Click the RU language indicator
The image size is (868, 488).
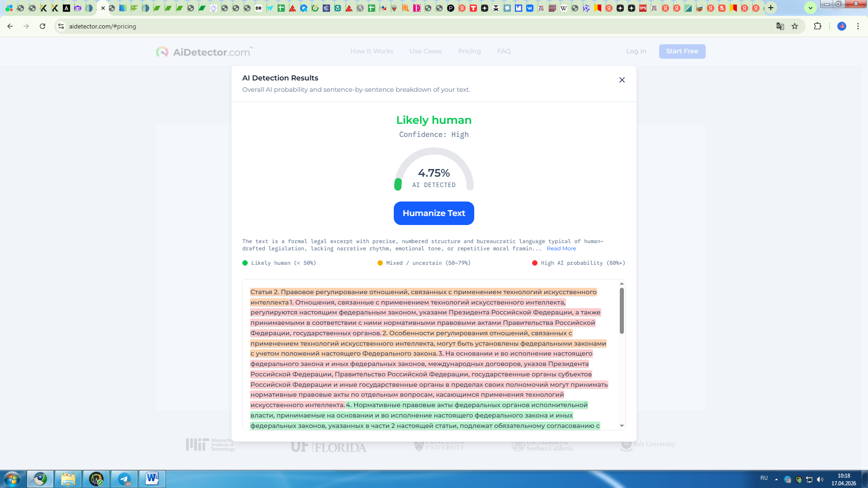764,478
